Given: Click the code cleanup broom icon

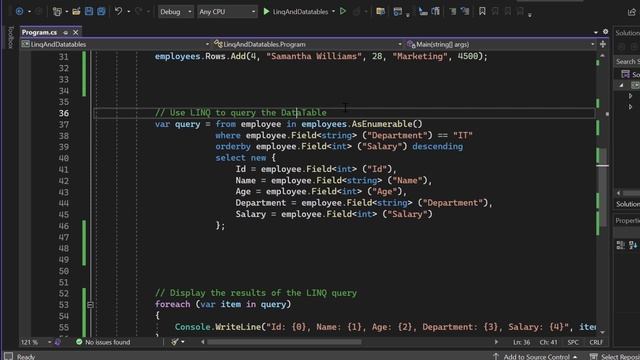Looking at the screenshot, I should pyautogui.click(x=175, y=342).
